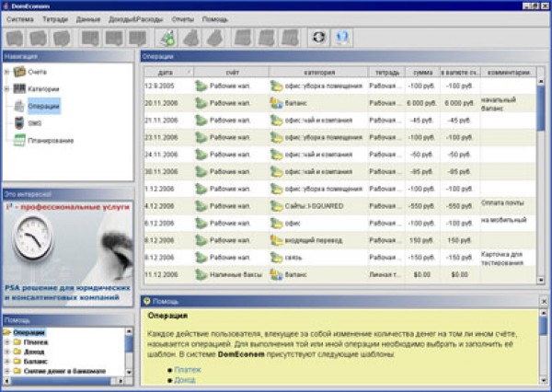Click the Операции navigation icon
Image resolution: width=552 pixels, height=392 pixels.
20,106
